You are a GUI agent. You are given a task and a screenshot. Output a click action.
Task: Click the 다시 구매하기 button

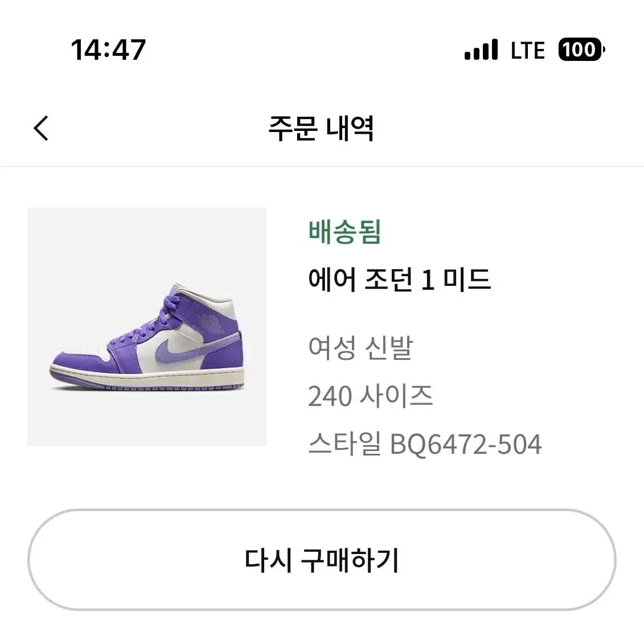322,560
